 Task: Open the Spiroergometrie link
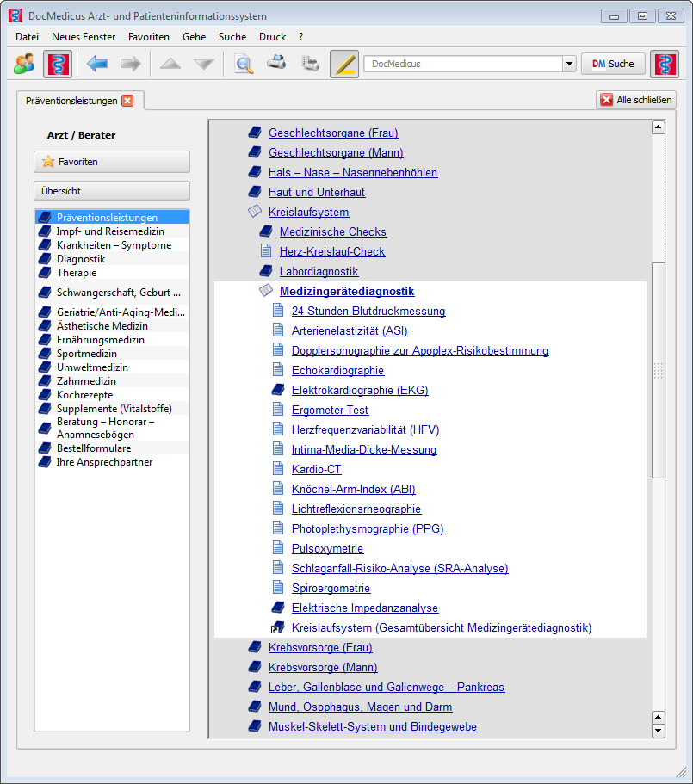(x=331, y=588)
